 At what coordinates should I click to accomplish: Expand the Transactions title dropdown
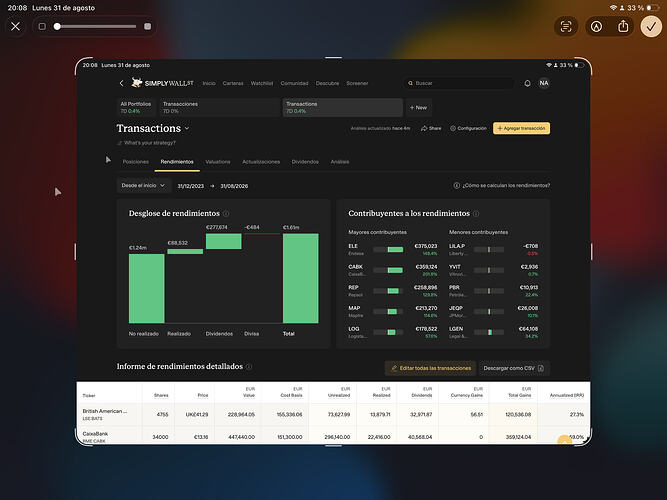pos(187,128)
